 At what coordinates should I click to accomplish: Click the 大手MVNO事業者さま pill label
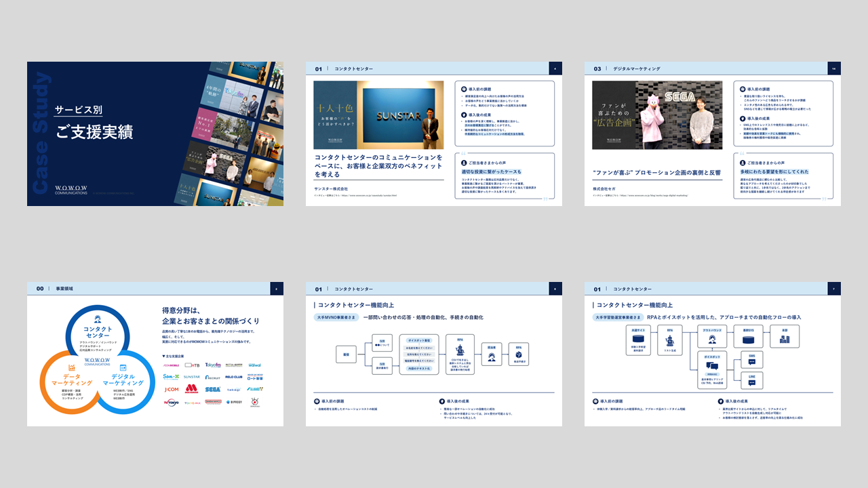pos(336,317)
